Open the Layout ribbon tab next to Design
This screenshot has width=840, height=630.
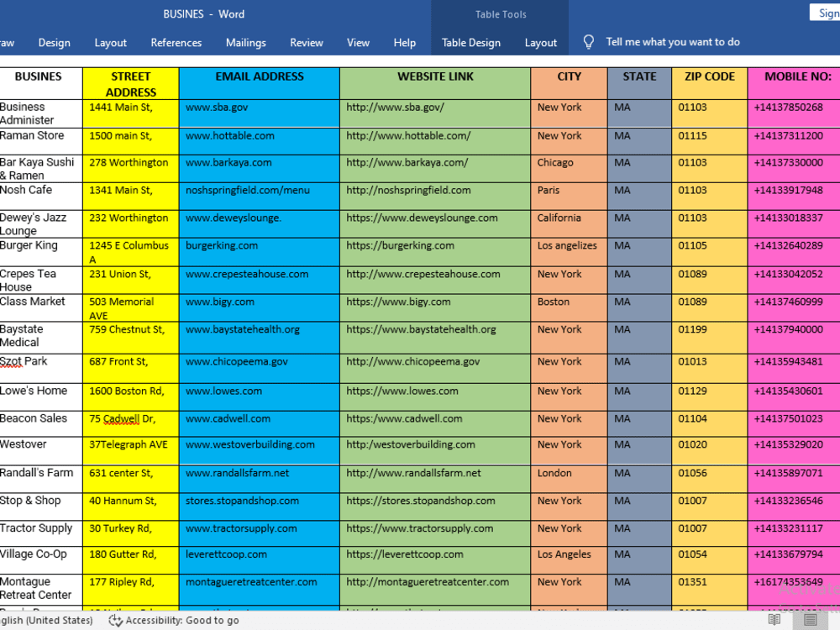point(110,42)
